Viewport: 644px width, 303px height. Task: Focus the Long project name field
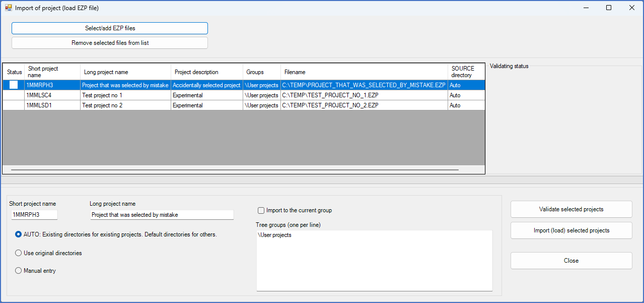pyautogui.click(x=162, y=215)
